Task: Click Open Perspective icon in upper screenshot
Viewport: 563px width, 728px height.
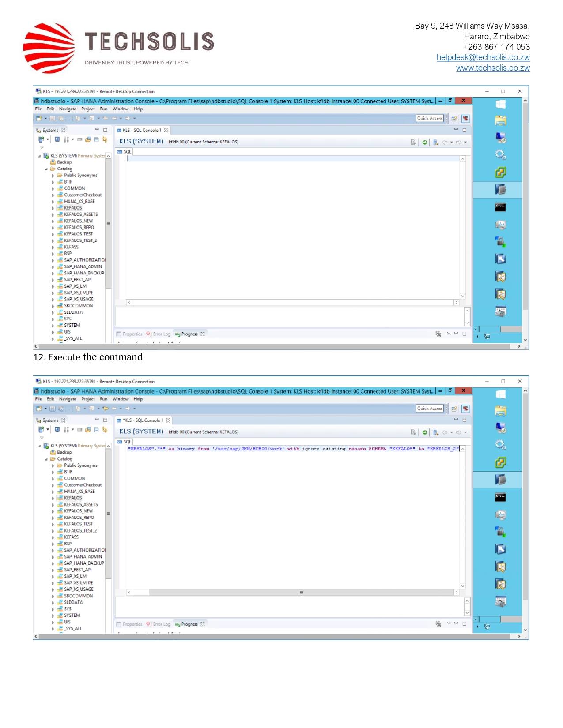Action: tap(454, 119)
